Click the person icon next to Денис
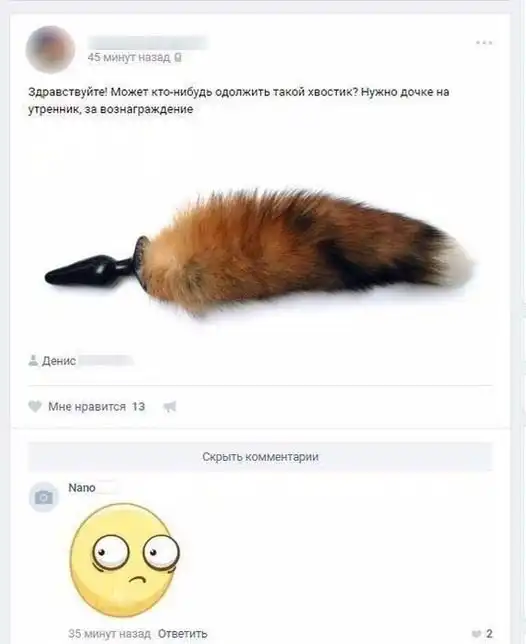The height and width of the screenshot is (644, 526). point(33,361)
